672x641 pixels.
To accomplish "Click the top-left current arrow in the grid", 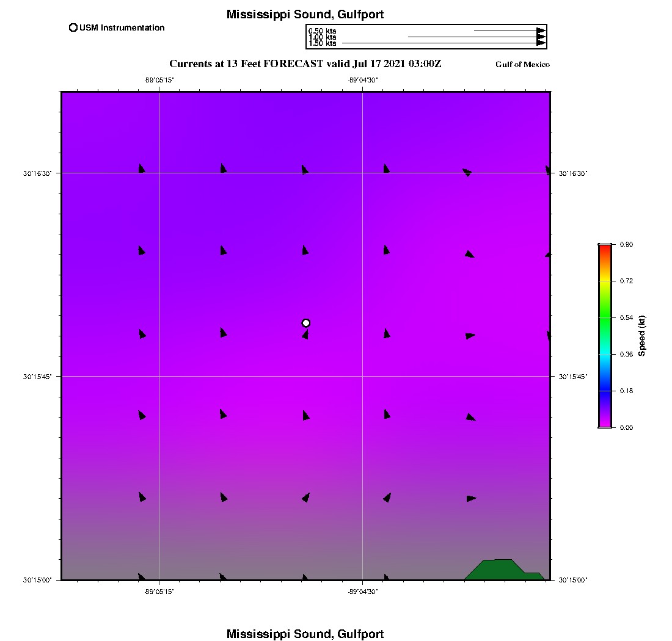I will (x=142, y=168).
